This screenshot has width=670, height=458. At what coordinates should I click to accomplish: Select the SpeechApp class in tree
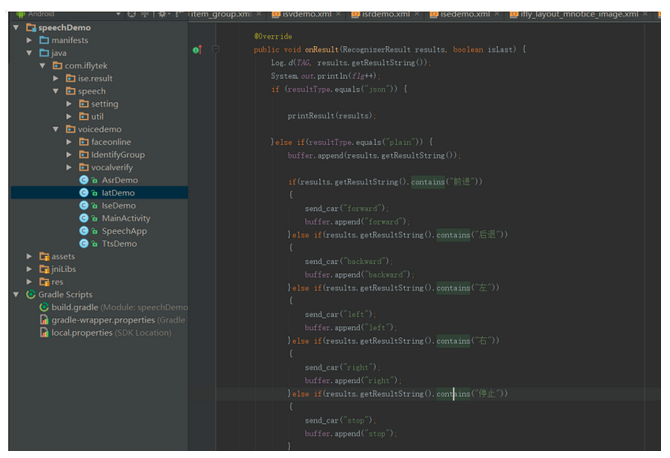coord(123,231)
